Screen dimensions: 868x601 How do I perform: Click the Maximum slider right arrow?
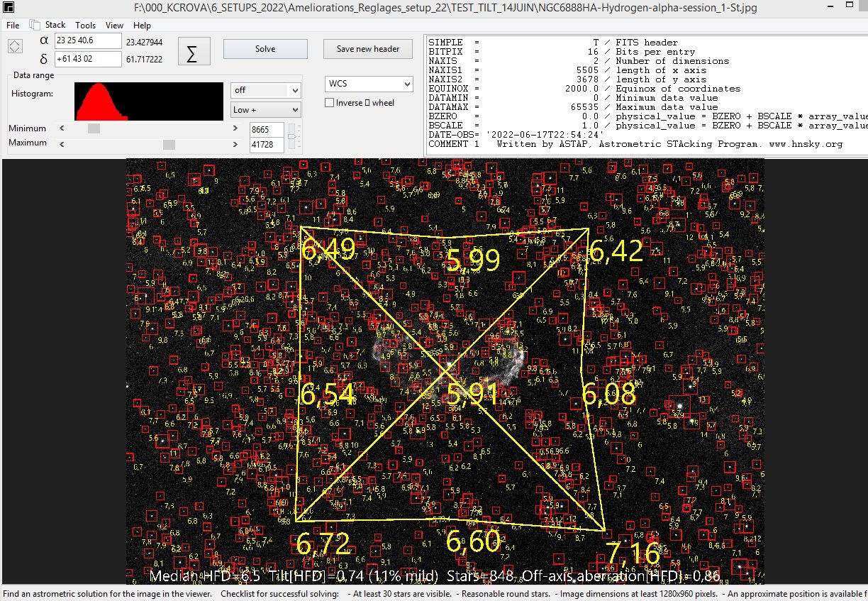click(x=235, y=143)
